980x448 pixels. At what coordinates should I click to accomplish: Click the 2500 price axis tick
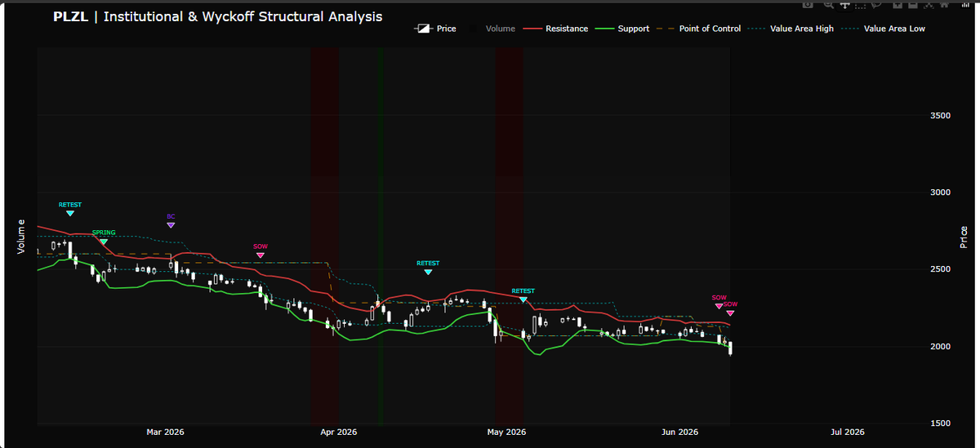(940, 269)
